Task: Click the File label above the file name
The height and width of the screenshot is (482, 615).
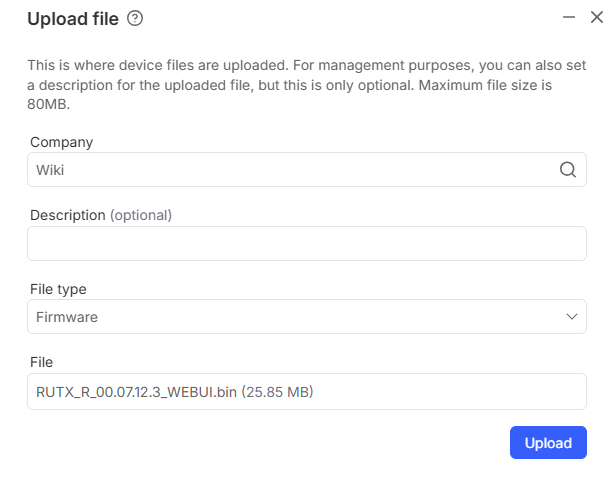Action: click(41, 362)
